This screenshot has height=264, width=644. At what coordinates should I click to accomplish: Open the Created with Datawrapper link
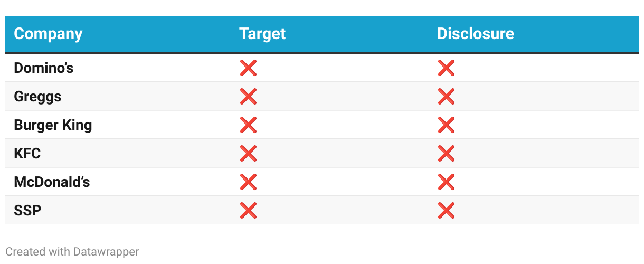point(72,252)
